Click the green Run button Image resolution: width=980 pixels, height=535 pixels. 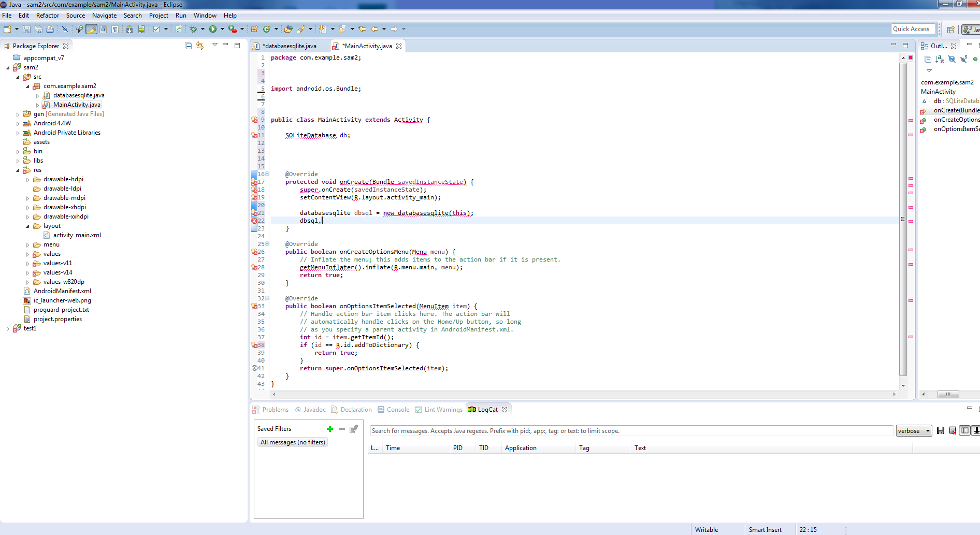[213, 29]
